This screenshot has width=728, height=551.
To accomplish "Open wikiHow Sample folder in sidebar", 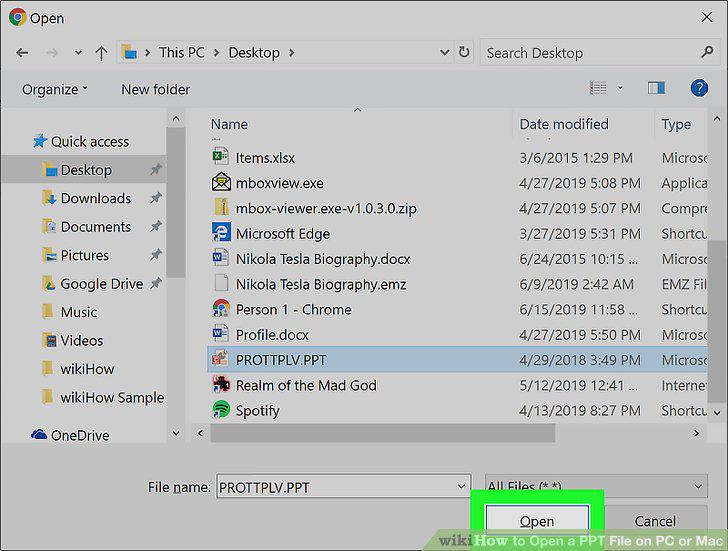I will coord(103,397).
